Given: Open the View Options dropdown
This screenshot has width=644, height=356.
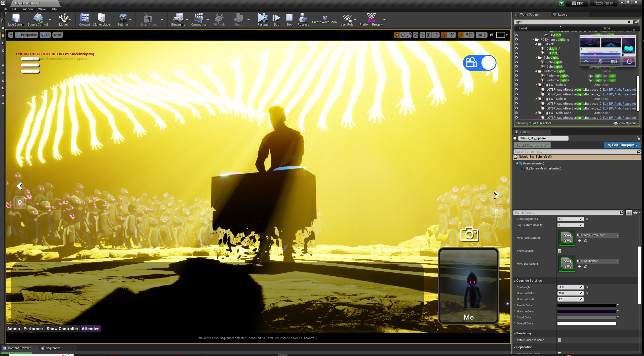Looking at the screenshot, I should coord(626,123).
